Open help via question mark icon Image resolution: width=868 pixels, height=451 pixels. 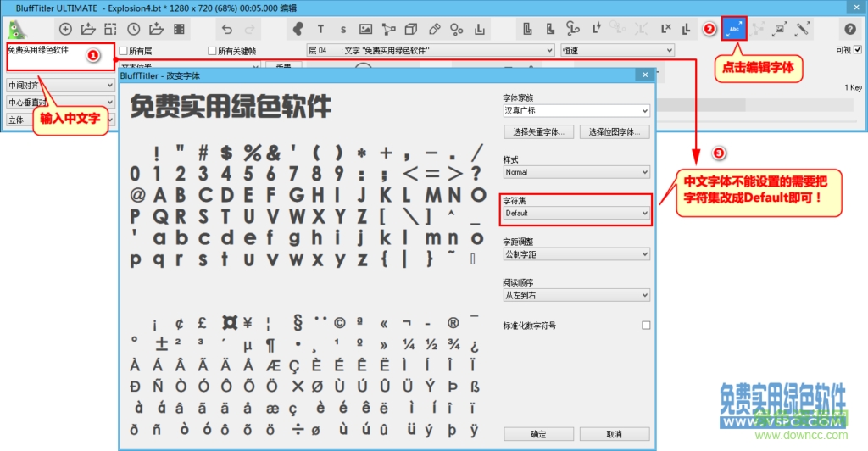click(850, 29)
